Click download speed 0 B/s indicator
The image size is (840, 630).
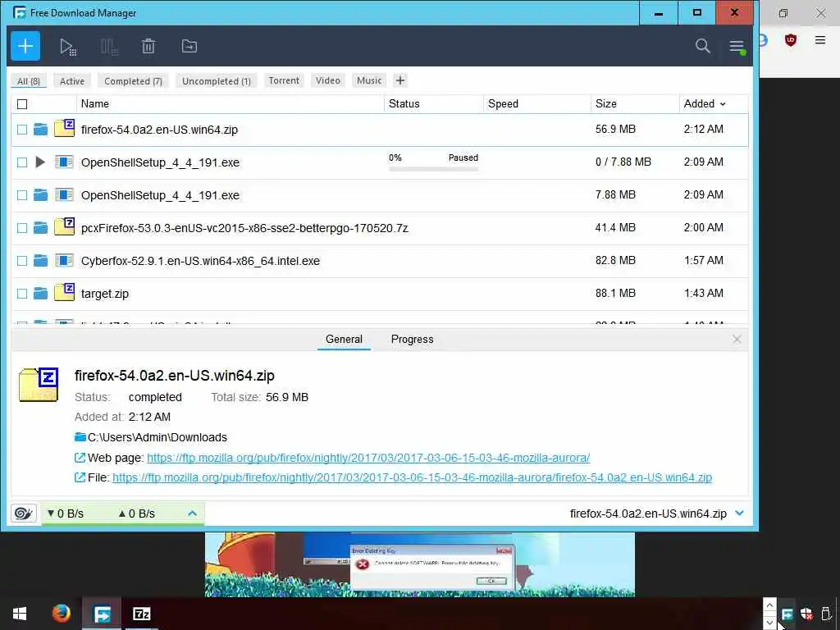pos(66,514)
